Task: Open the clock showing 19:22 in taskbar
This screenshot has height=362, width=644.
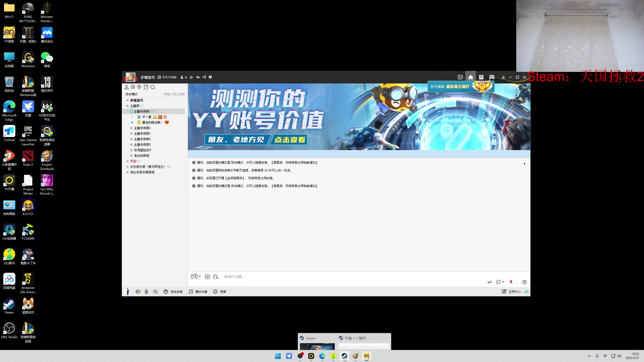Action: (632, 356)
